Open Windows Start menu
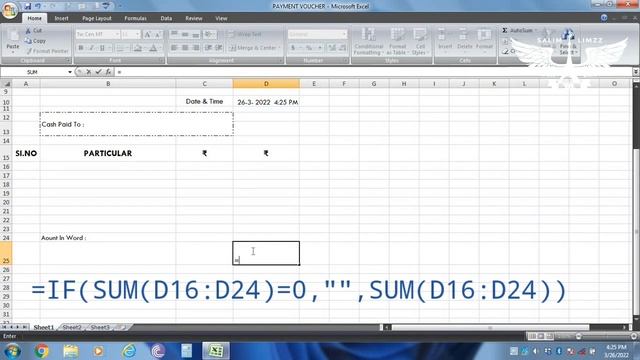The height and width of the screenshot is (360, 640). pos(12,351)
